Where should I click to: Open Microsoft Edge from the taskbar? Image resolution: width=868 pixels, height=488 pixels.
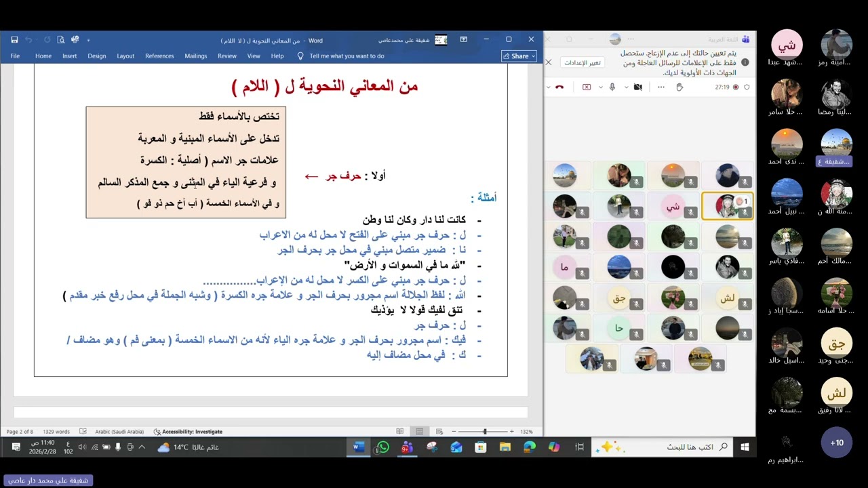click(530, 447)
